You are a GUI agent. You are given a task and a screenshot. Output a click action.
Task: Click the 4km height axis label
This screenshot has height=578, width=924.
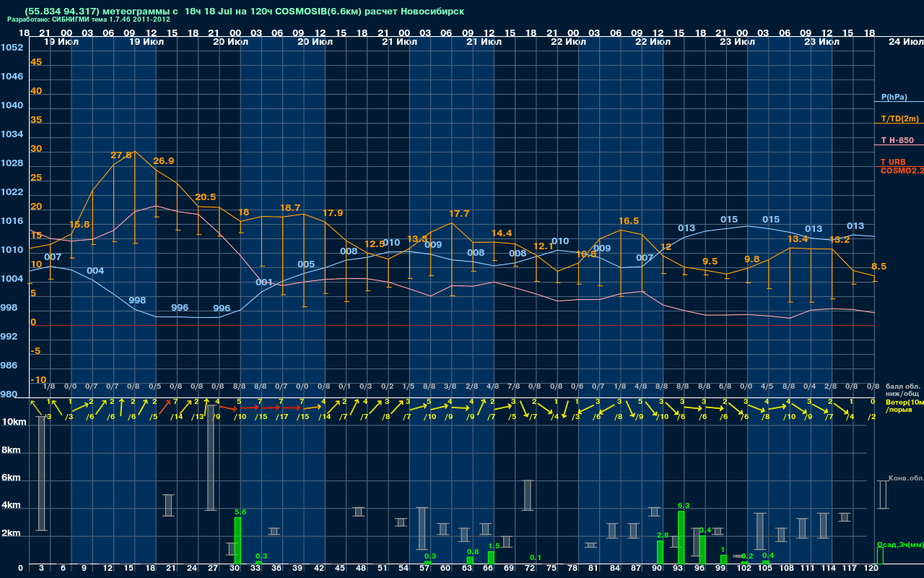[10, 506]
